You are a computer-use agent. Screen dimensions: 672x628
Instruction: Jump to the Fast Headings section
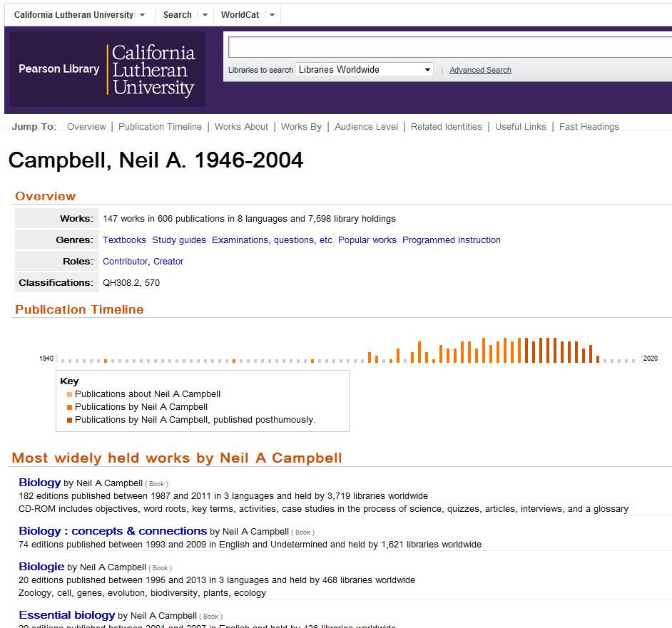(589, 127)
